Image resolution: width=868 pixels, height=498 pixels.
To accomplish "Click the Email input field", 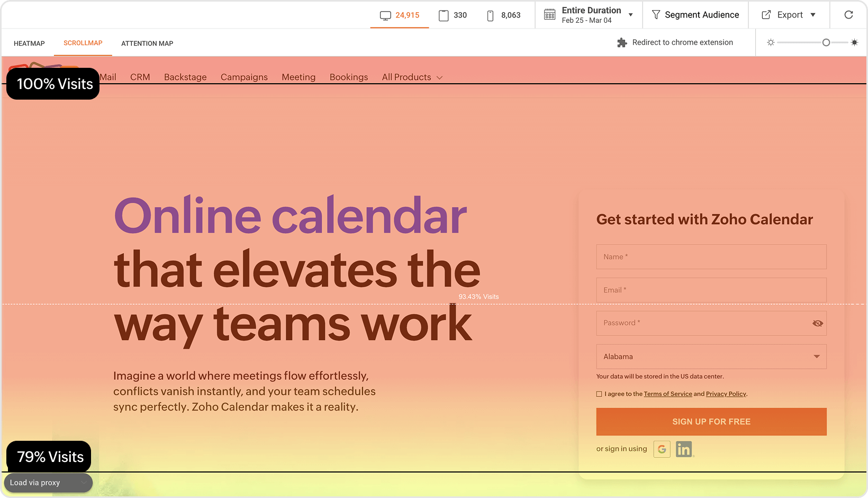I will tap(711, 290).
